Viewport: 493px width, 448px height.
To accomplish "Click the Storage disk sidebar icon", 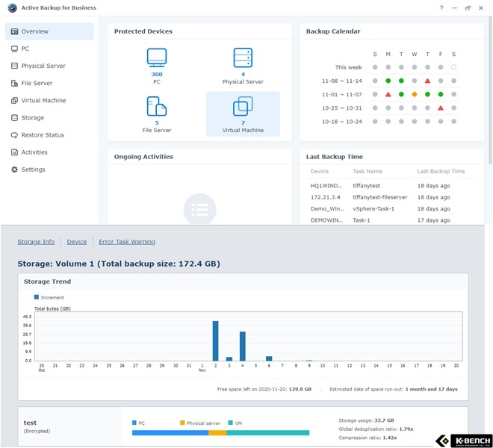I will pyautogui.click(x=14, y=118).
